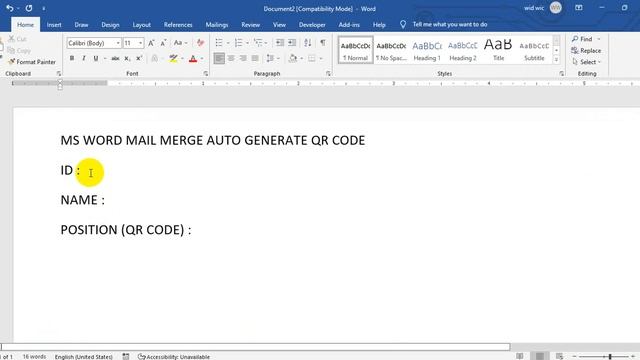This screenshot has width=640, height=360.
Task: Open font color dropdown arrow
Action: click(x=202, y=59)
